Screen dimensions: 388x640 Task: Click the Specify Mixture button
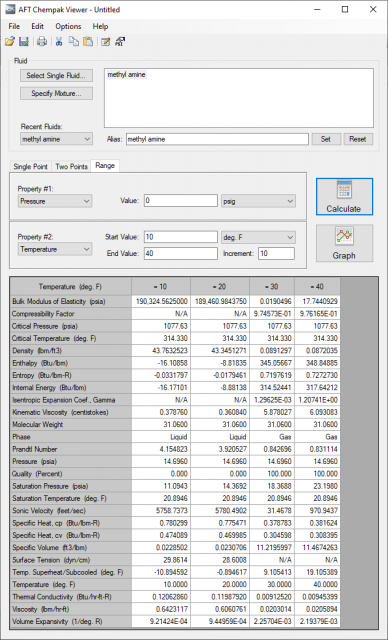pos(56,93)
